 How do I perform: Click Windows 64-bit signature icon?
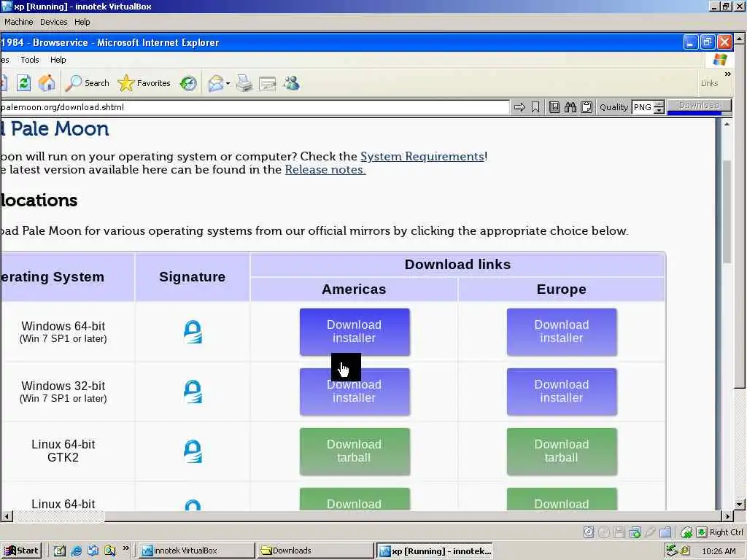[193, 332]
